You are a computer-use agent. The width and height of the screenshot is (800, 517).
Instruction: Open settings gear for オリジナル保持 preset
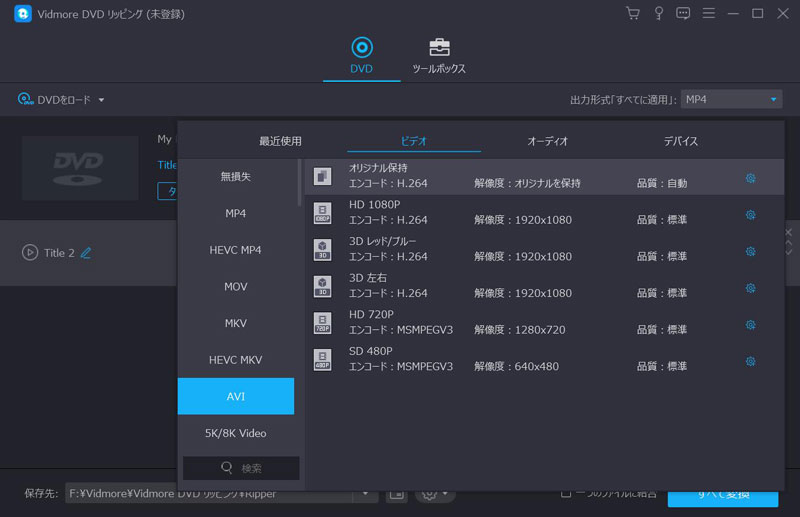pyautogui.click(x=750, y=178)
